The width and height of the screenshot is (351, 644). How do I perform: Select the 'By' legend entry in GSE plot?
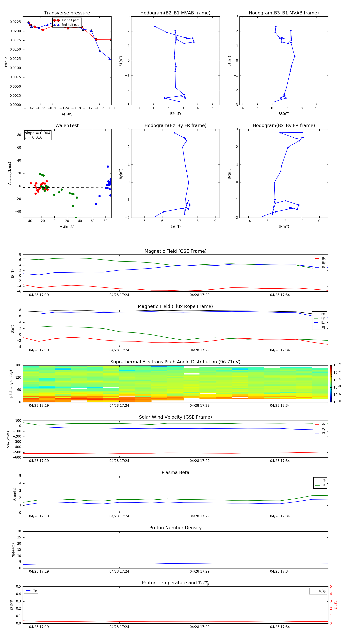320,263
